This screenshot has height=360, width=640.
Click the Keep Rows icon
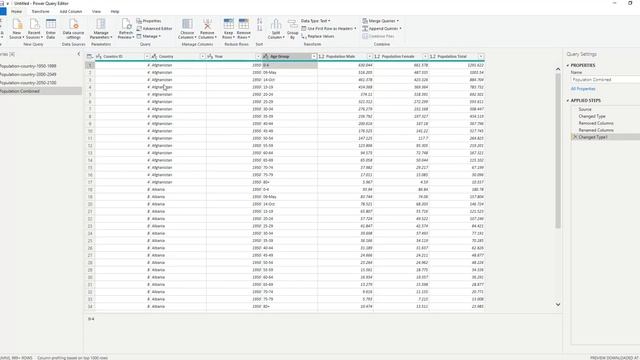229,24
